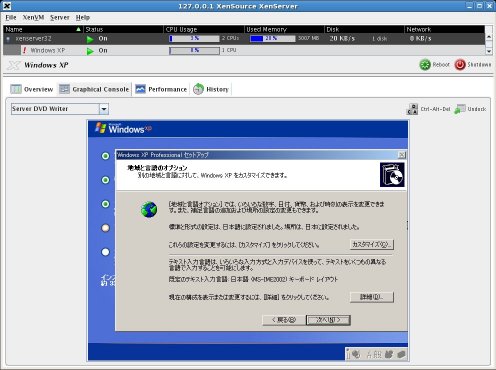This screenshot has width=496, height=370.
Task: Click the IME hand-shaped tool icon
Action: 388,354
